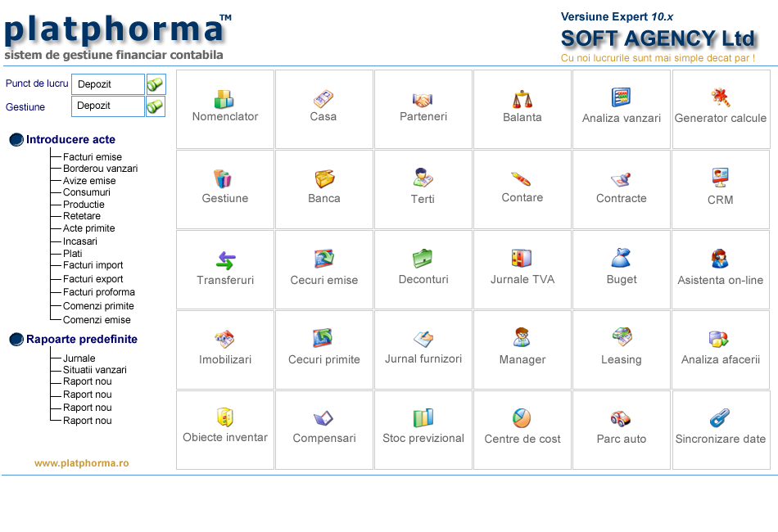Open the Banca module icon
Image resolution: width=778 pixels, height=532 pixels.
click(324, 179)
